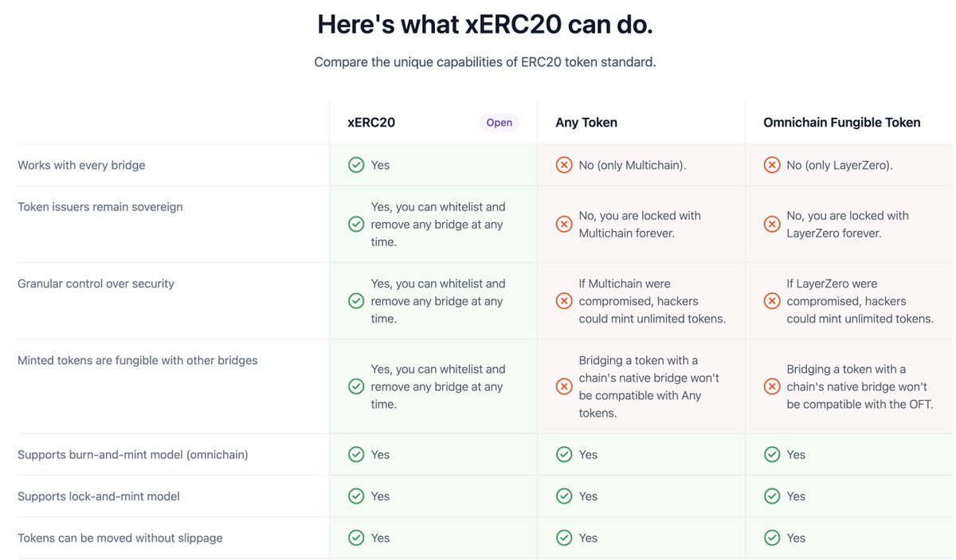Click row label 'Granular control over security'

pos(96,284)
